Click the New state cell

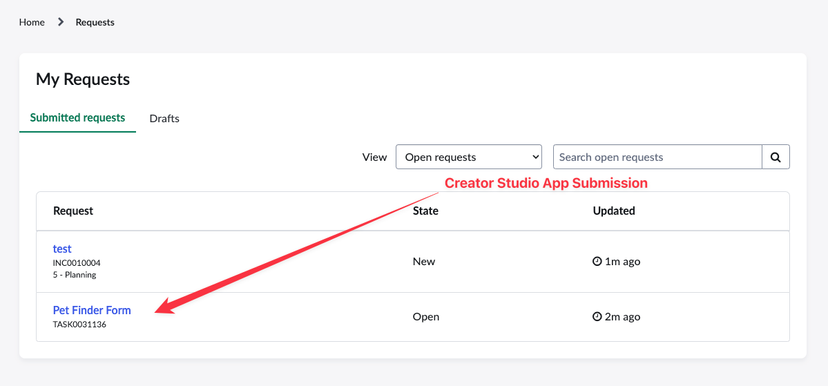pos(424,261)
